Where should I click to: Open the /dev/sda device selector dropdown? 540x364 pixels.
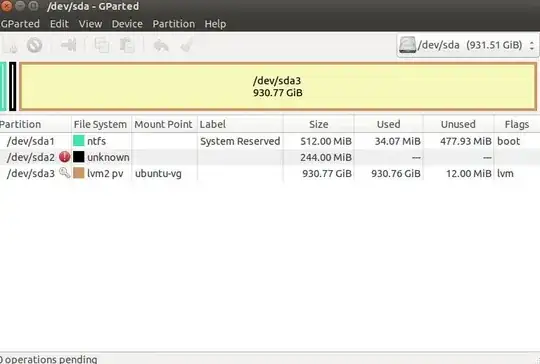[x=468, y=45]
